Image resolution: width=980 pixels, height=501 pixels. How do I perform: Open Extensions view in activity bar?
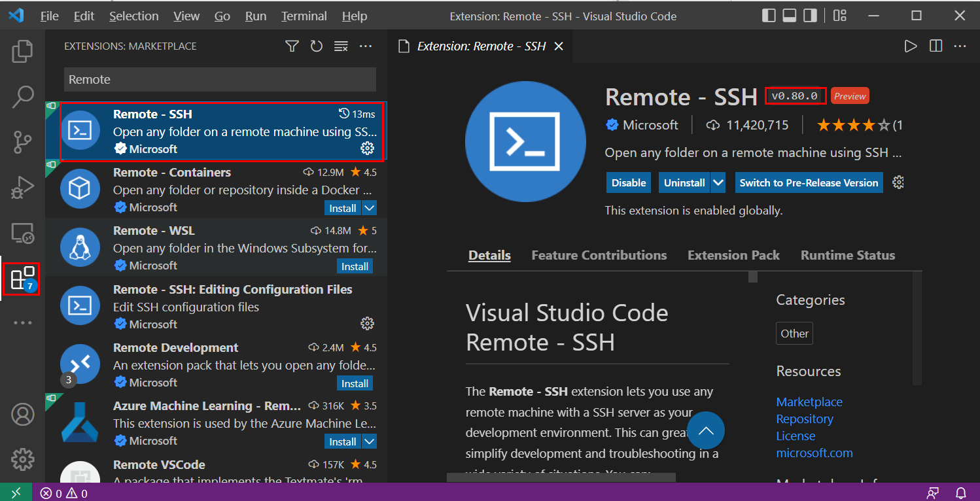point(22,279)
